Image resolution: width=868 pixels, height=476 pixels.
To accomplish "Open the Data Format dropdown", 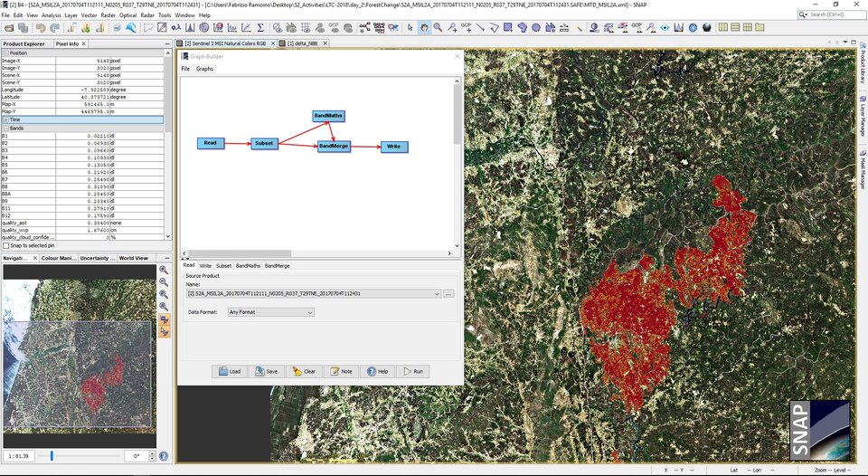I will [x=310, y=312].
